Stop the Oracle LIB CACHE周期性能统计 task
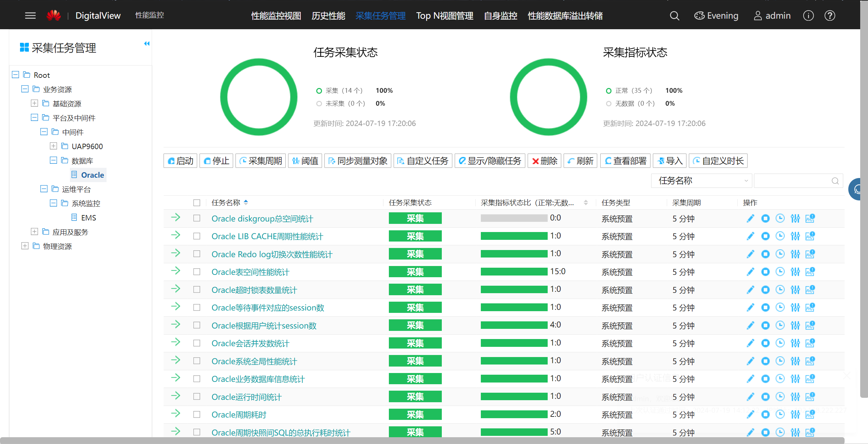Screen dimensions: 868x444 tap(765, 236)
